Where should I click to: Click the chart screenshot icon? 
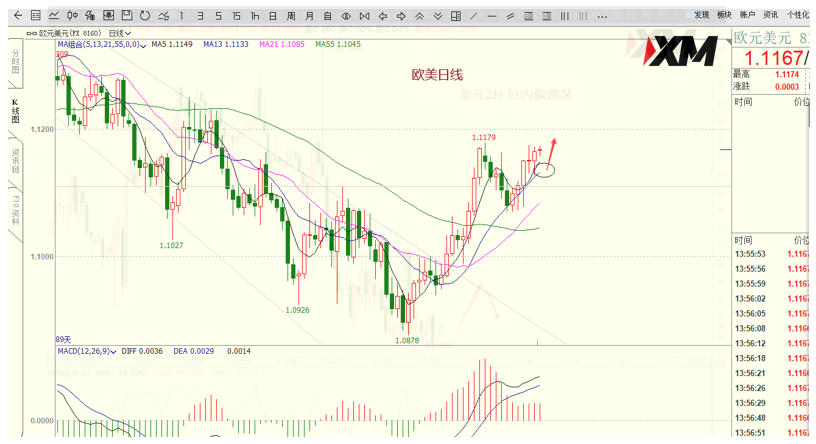(108, 16)
